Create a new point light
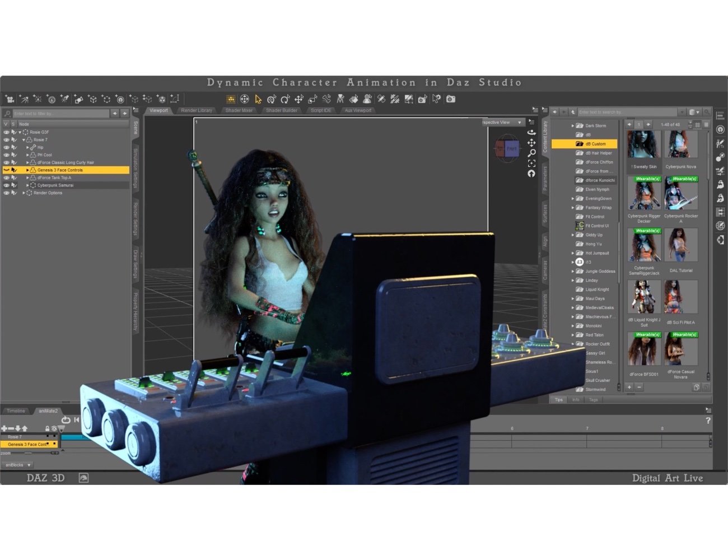728x560 pixels. 37,99
